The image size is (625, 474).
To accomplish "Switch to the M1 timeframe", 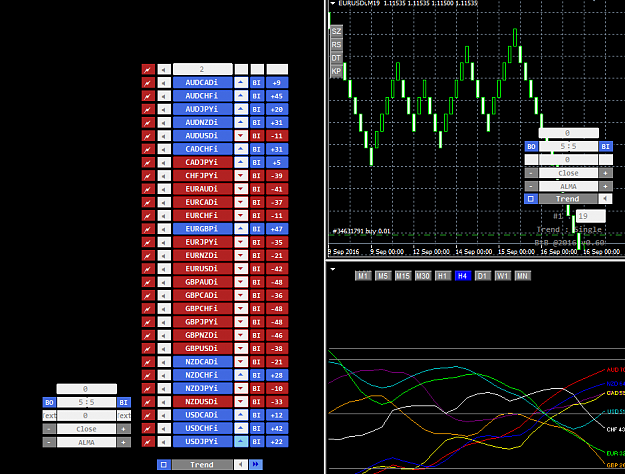I will click(x=363, y=276).
